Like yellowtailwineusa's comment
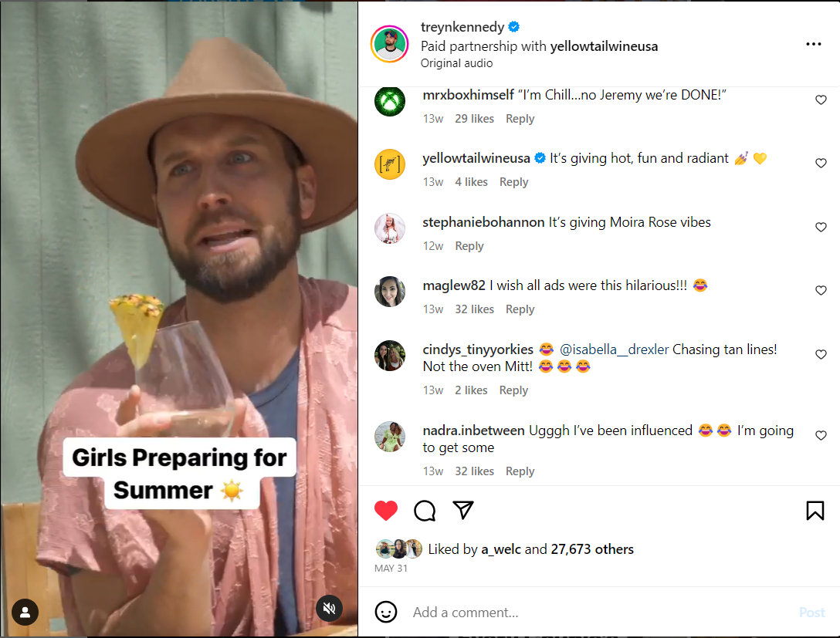 821,164
